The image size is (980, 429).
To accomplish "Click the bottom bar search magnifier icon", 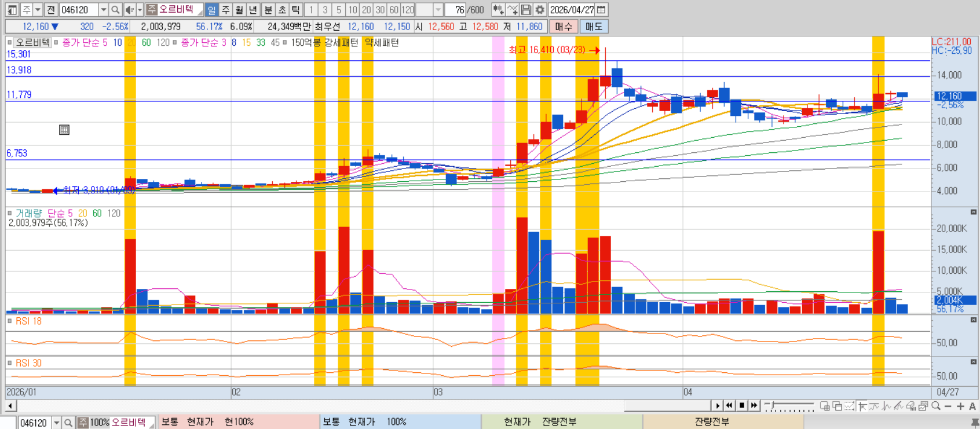I will (68, 423).
